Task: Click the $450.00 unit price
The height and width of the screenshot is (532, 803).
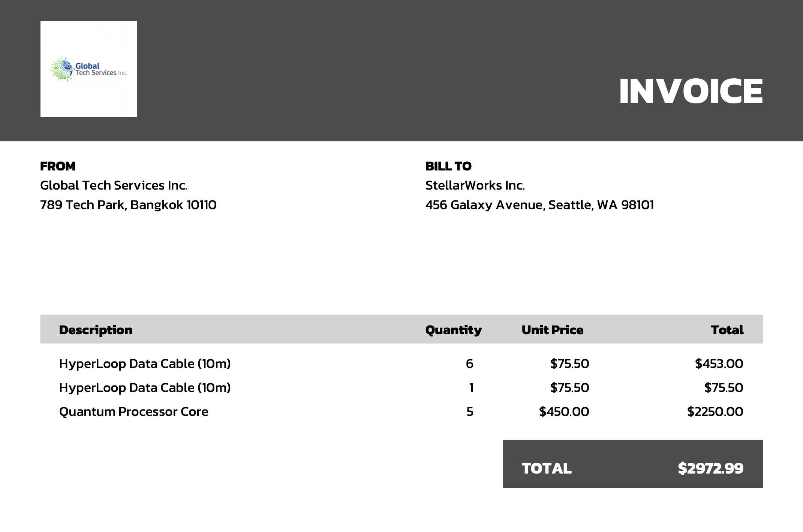Action: click(x=563, y=411)
